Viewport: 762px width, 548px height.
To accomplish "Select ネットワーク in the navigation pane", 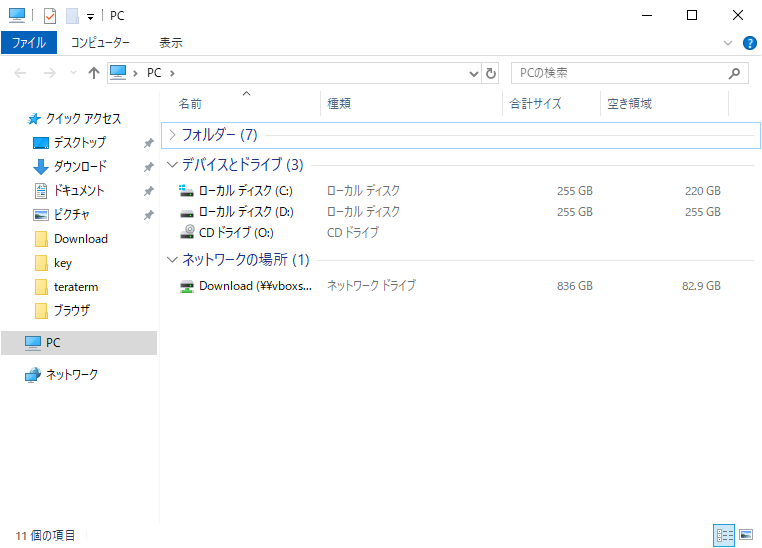I will [x=71, y=375].
